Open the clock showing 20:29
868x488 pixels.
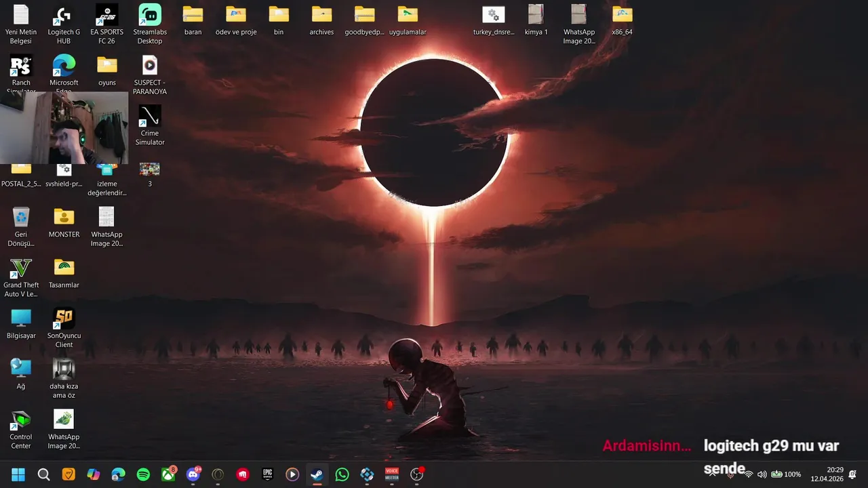click(x=827, y=474)
